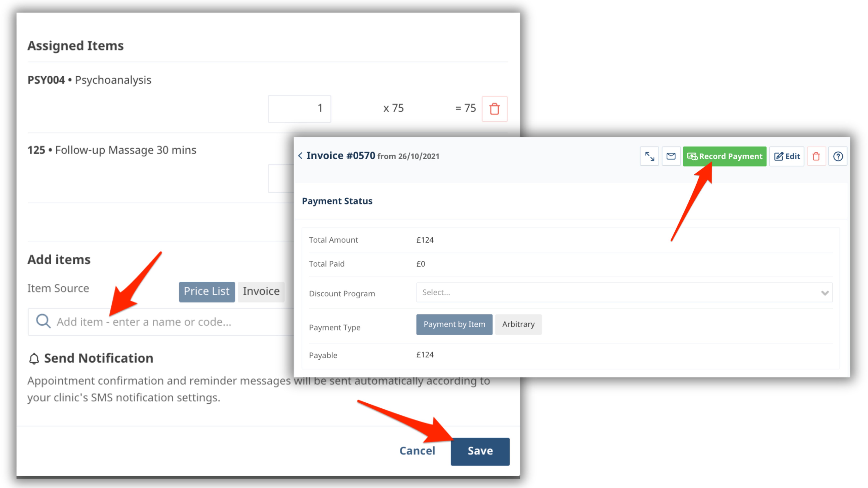Switch to Price List item source

pyautogui.click(x=206, y=291)
